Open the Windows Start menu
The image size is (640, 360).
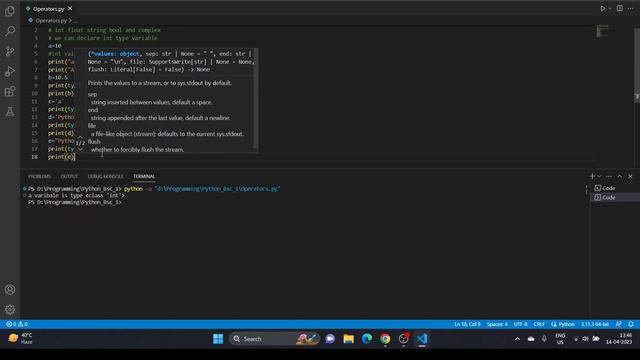[x=218, y=339]
